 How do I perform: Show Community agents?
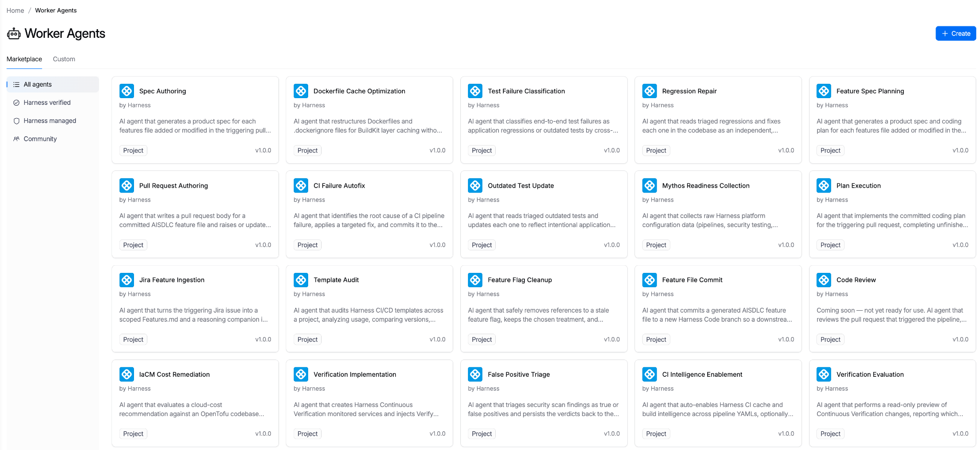(x=53, y=139)
